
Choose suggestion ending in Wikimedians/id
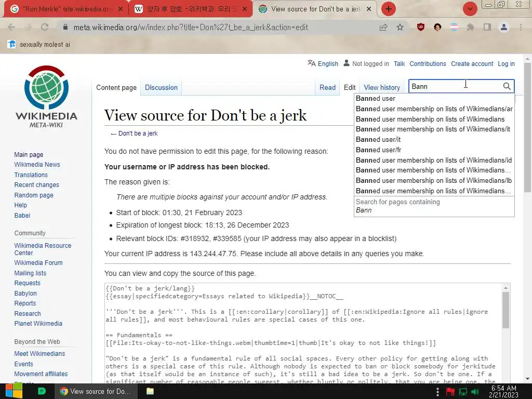434,160
